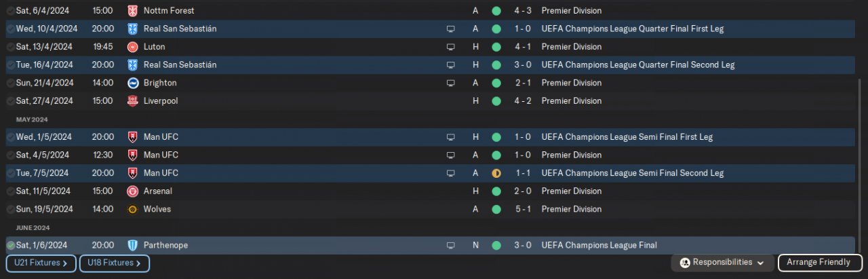The width and height of the screenshot is (868, 279).
Task: Tick the circle beside Sun, 19/5/2024
Action: coord(11,209)
